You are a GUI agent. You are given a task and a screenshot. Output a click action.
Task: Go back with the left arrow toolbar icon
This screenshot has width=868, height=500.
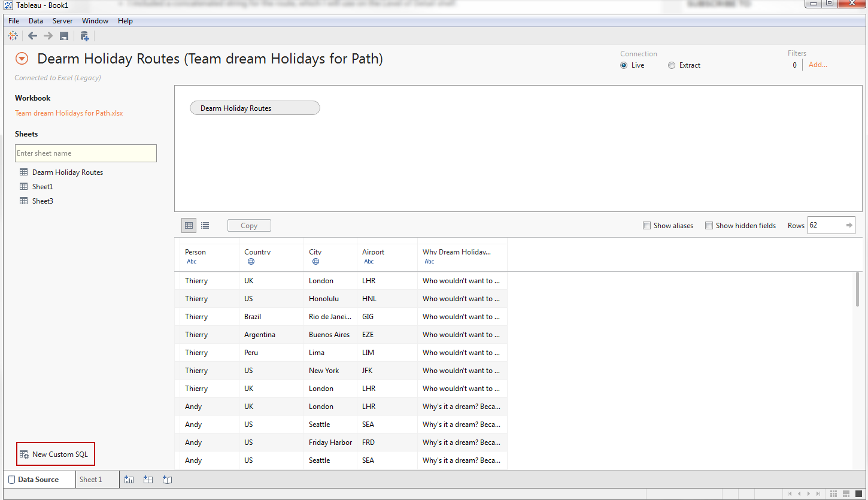pos(33,36)
